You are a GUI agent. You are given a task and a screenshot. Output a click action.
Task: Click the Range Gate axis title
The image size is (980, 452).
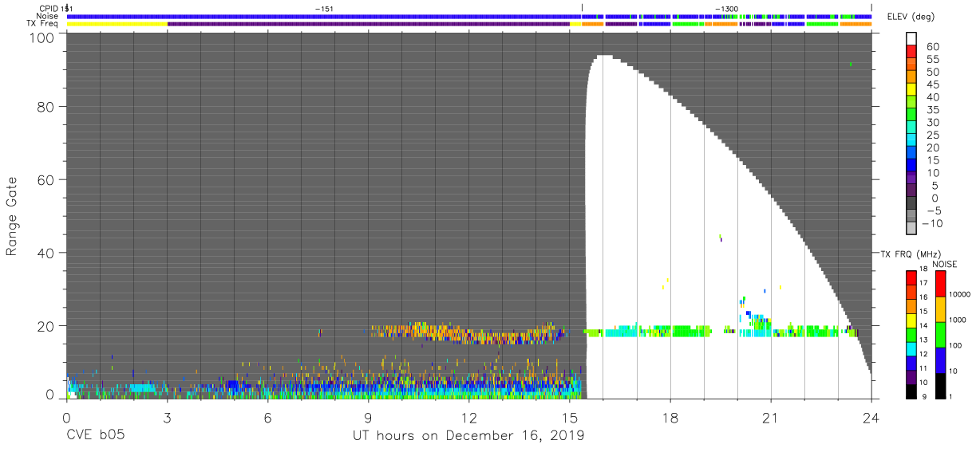[x=12, y=218]
